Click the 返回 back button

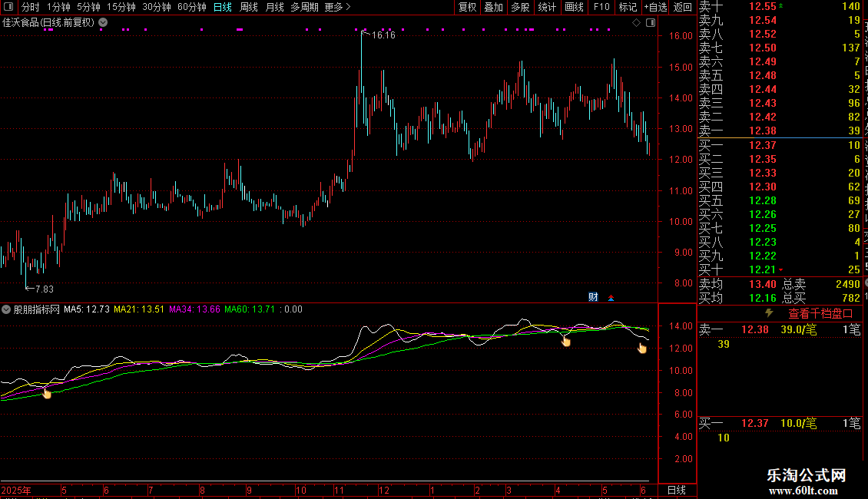[x=683, y=7]
